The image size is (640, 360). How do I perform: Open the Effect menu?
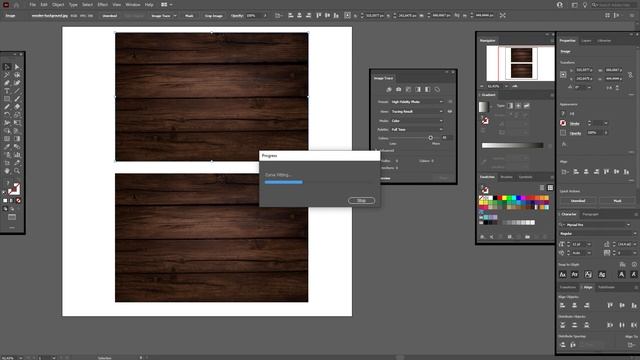[102, 5]
